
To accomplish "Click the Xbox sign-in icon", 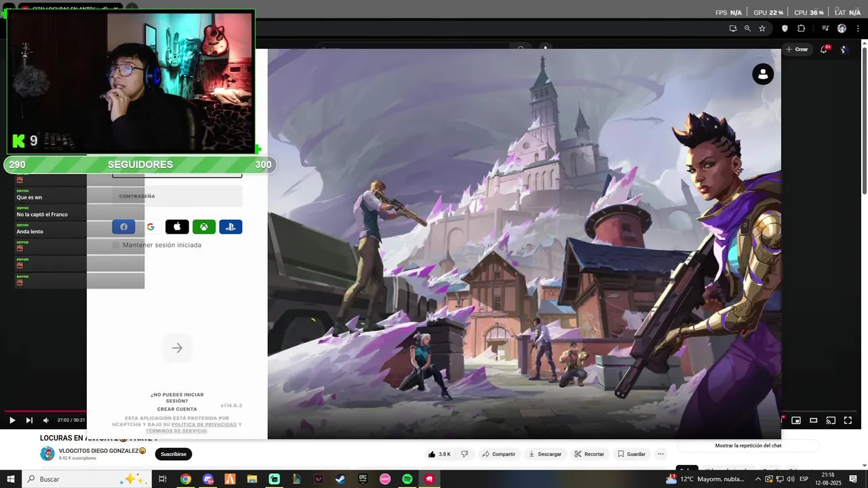I will pyautogui.click(x=203, y=227).
